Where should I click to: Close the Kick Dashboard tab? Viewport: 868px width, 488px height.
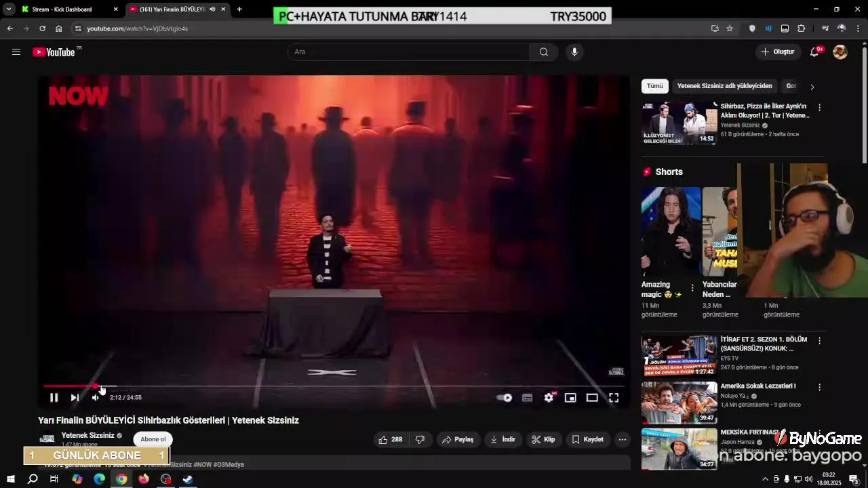click(115, 9)
